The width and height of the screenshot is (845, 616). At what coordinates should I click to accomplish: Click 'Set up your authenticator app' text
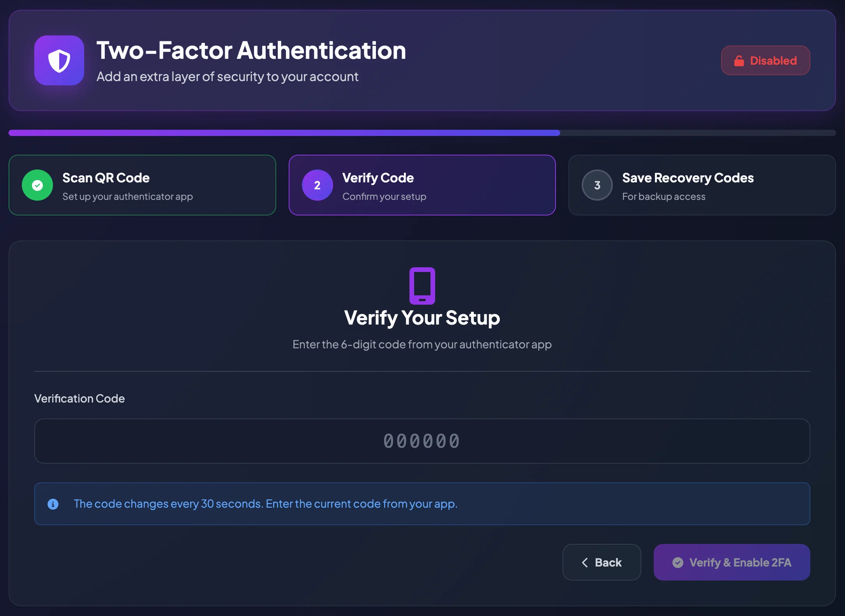128,197
